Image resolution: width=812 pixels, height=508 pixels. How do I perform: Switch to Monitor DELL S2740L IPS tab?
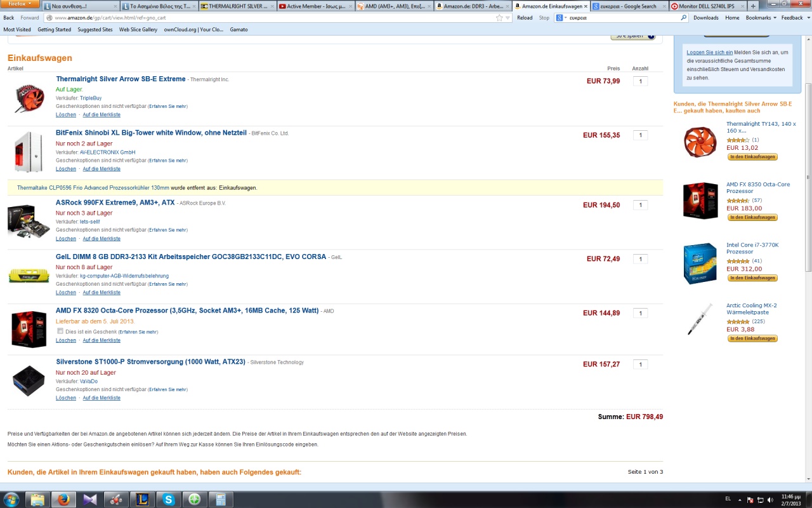point(707,6)
